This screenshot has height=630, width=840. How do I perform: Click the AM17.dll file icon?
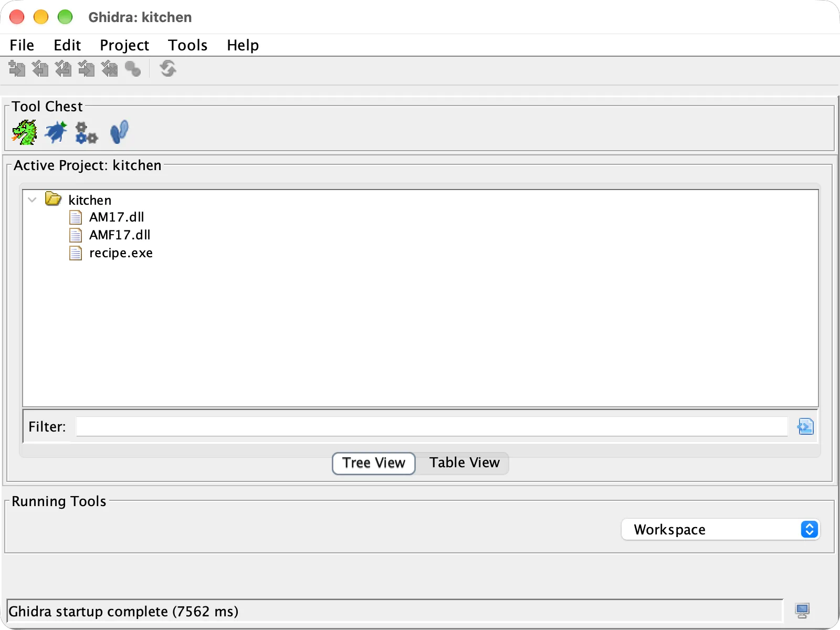pyautogui.click(x=76, y=217)
